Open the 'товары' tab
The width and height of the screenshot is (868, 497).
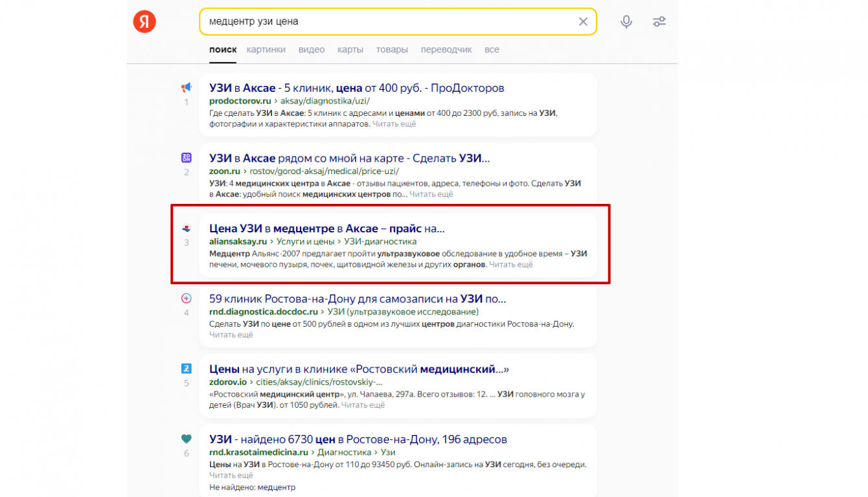(392, 50)
